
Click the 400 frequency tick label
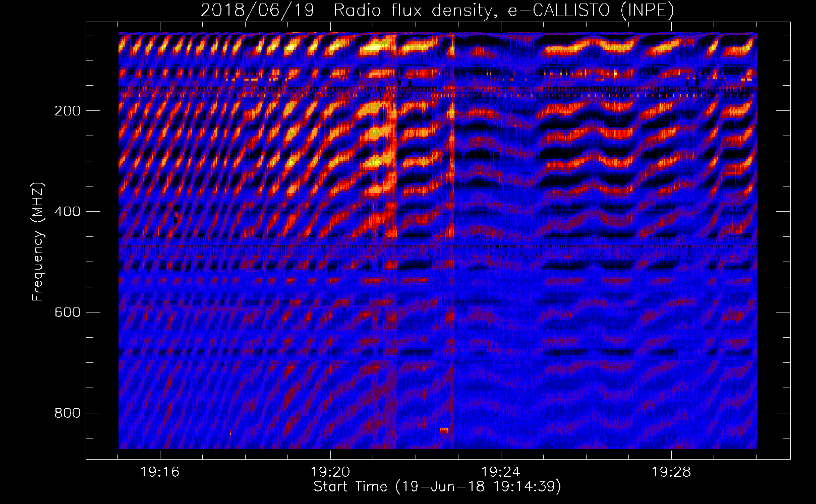[x=68, y=212]
